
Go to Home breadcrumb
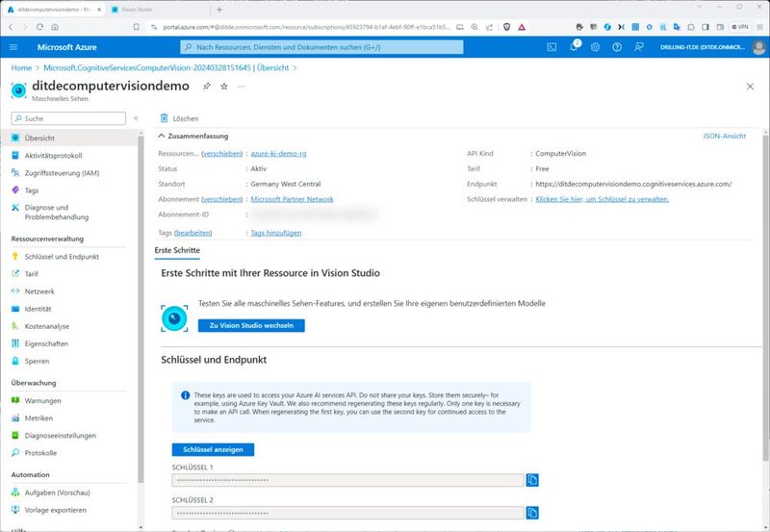[x=21, y=67]
